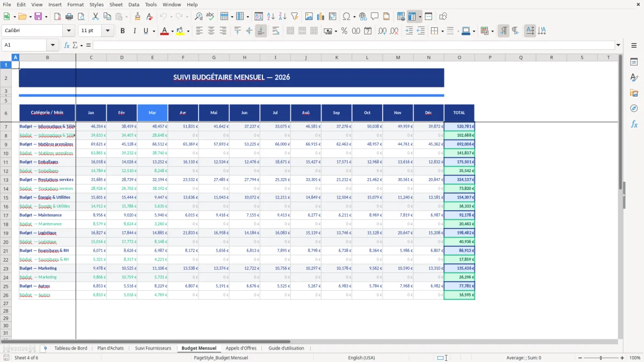Click the Increase Indent icon
Image resolution: width=644 pixels, height=362 pixels.
point(409,31)
